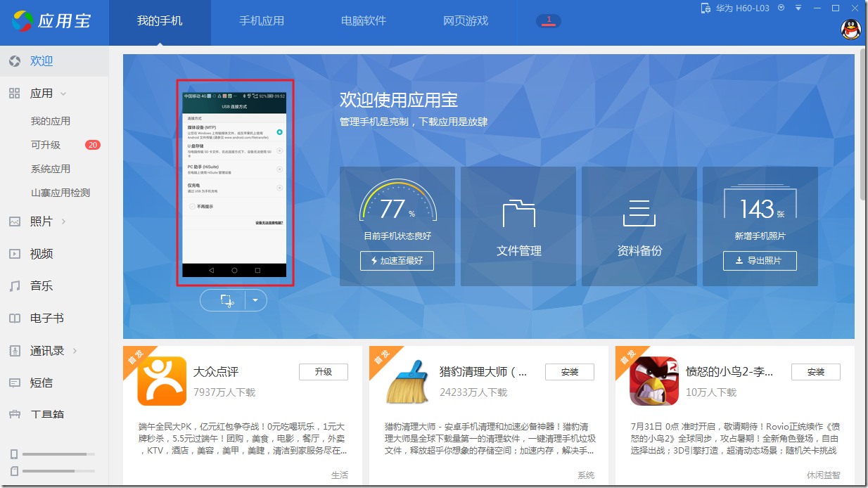The width and height of the screenshot is (868, 488).
Task: Tap the back triangle in phone preview
Action: (211, 270)
